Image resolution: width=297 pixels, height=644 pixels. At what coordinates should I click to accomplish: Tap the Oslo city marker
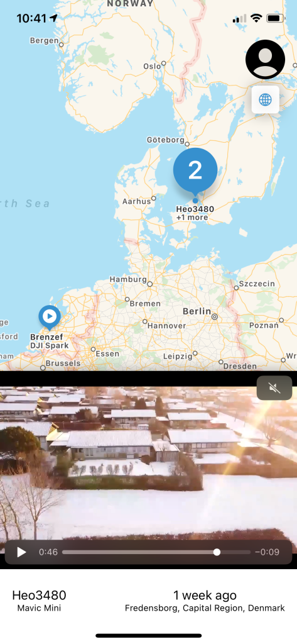(164, 64)
